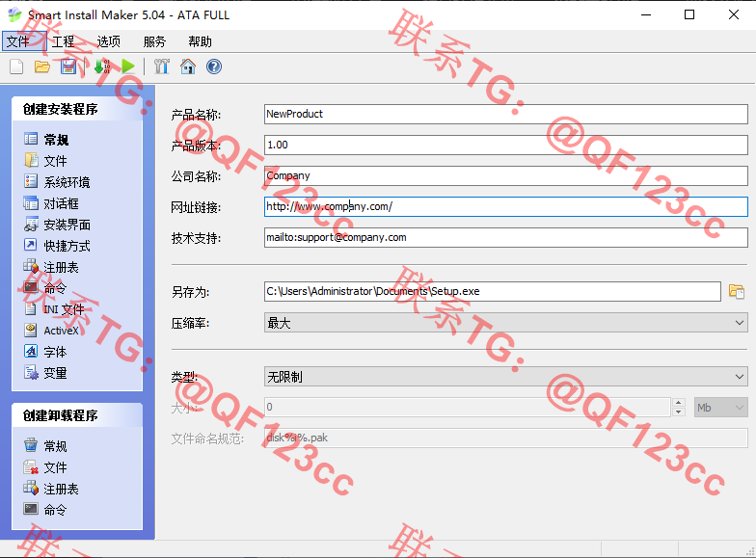Click the 创建卸载程序 panel header
Viewport: 756px width, 558px height.
click(77, 415)
